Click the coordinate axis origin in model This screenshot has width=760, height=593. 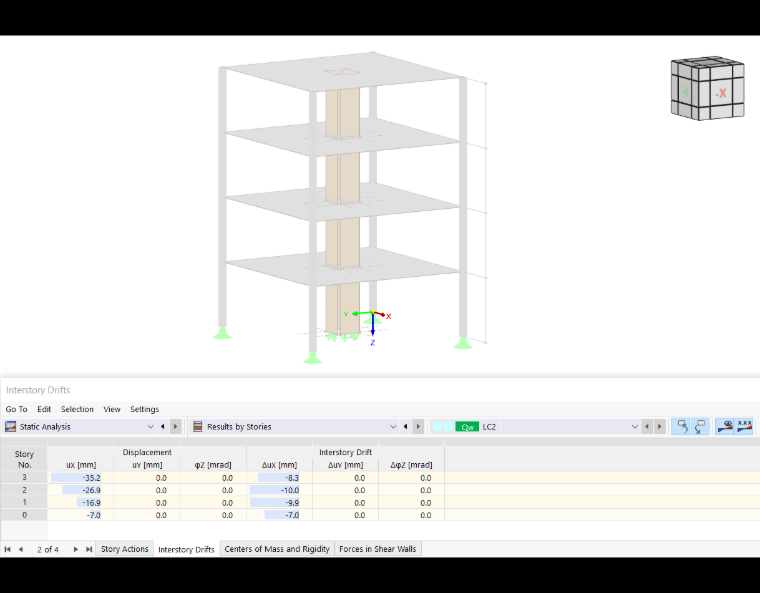[x=373, y=313]
